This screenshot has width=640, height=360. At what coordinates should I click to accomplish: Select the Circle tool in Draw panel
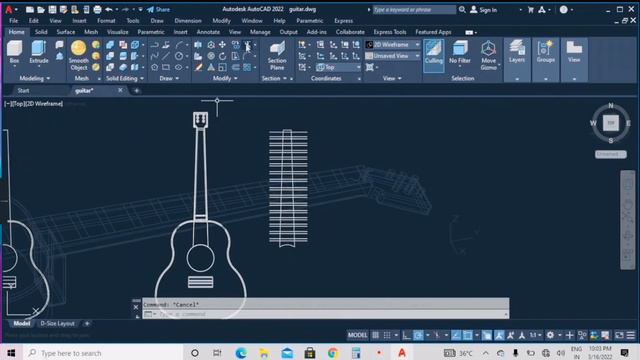click(179, 56)
